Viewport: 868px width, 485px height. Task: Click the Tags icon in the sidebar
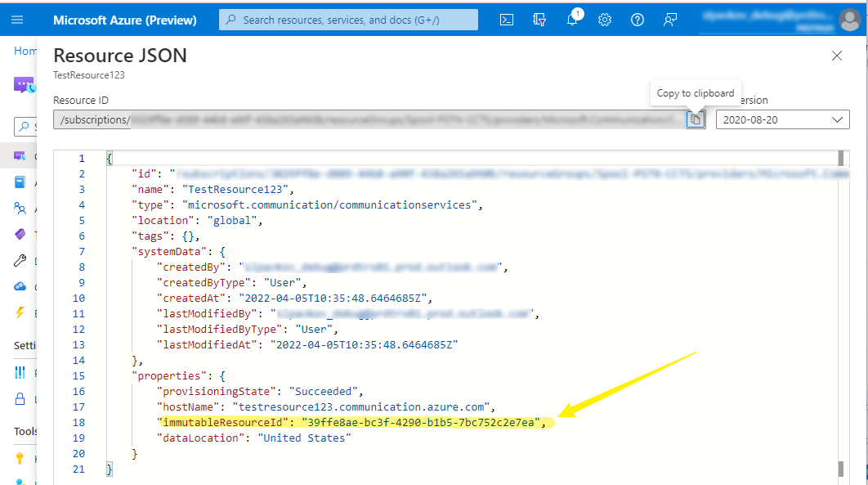(20, 234)
